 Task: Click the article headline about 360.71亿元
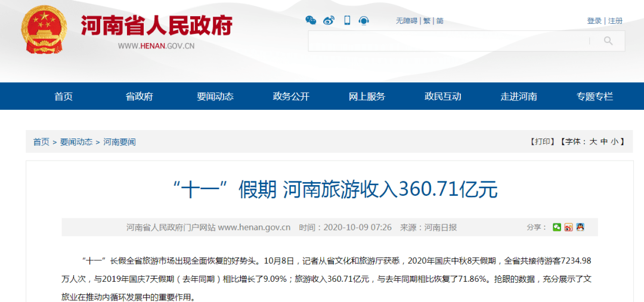point(335,190)
